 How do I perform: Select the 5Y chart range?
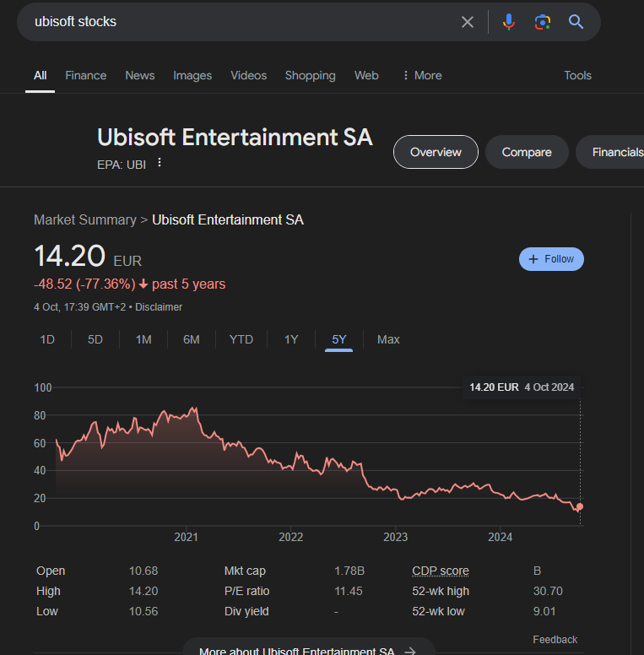(338, 339)
